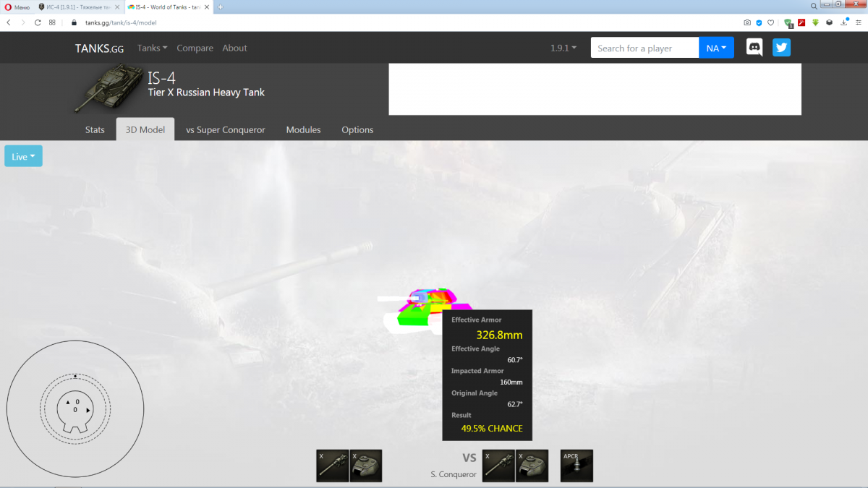Take a snapshot with the camera icon
Viewport: 868px width, 488px height.
747,22
